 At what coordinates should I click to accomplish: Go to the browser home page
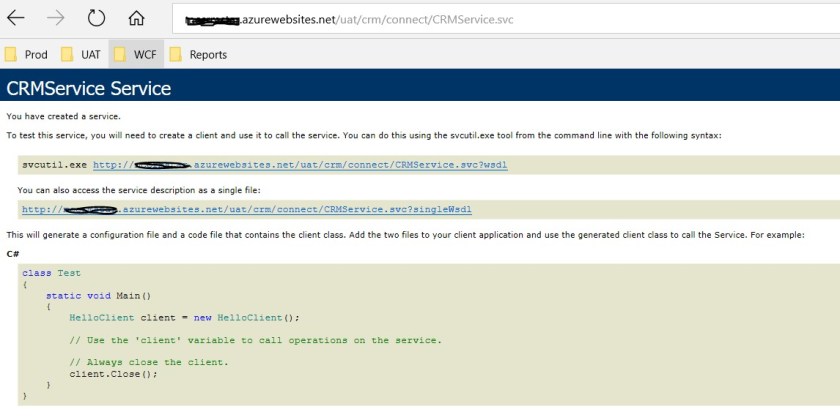(x=136, y=19)
